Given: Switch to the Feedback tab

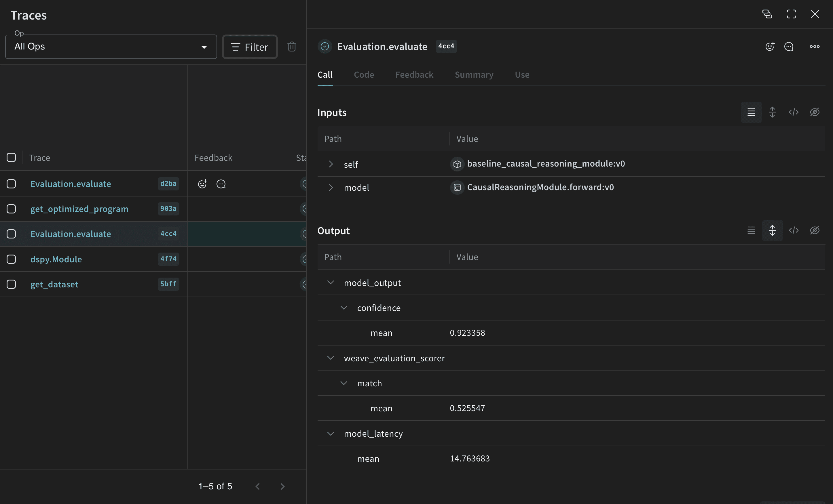Looking at the screenshot, I should pyautogui.click(x=414, y=75).
